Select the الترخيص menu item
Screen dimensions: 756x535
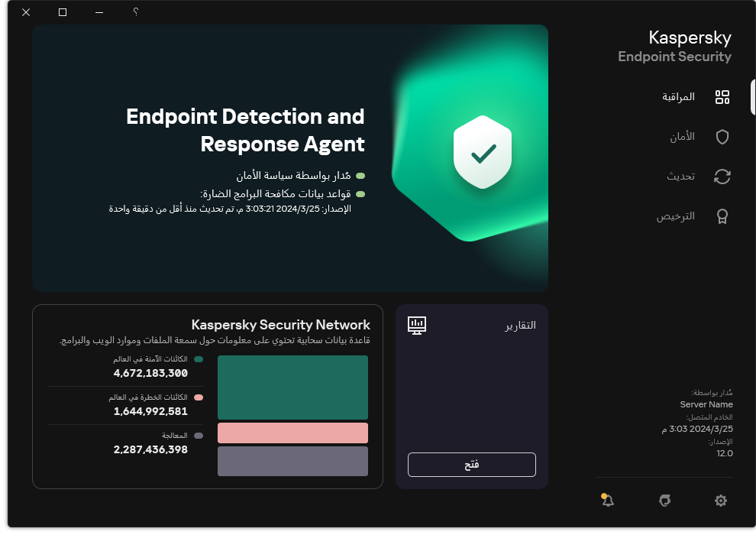coord(676,216)
